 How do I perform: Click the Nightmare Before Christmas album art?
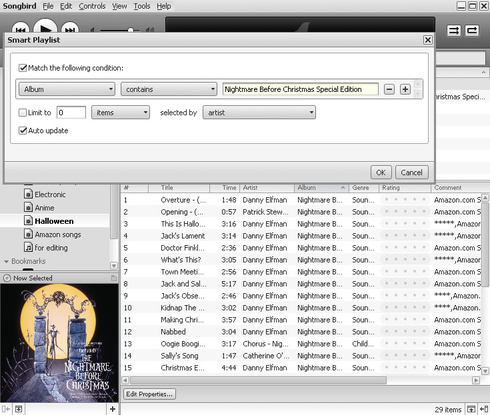point(59,343)
